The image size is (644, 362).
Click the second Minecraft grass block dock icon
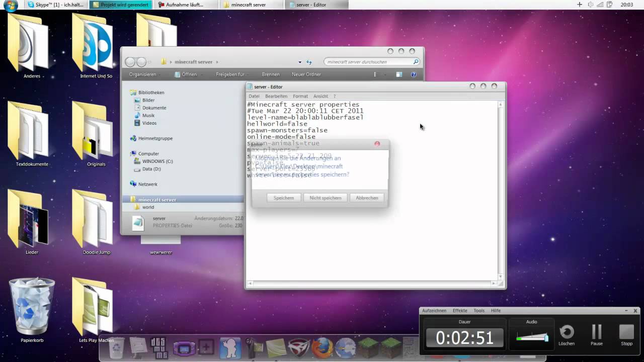pos(390,347)
